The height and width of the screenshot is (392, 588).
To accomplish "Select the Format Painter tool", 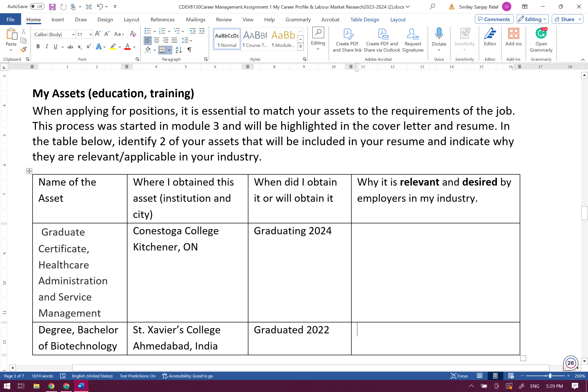I will [23, 50].
